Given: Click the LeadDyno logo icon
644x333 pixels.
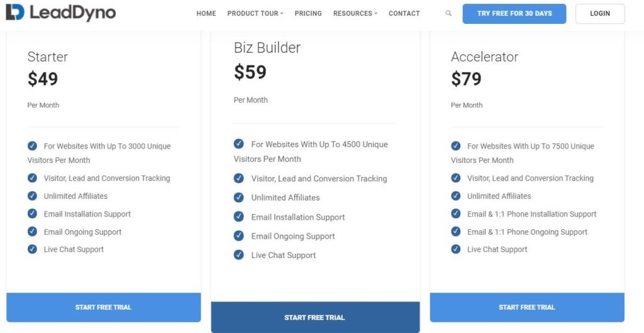Looking at the screenshot, I should pos(15,13).
